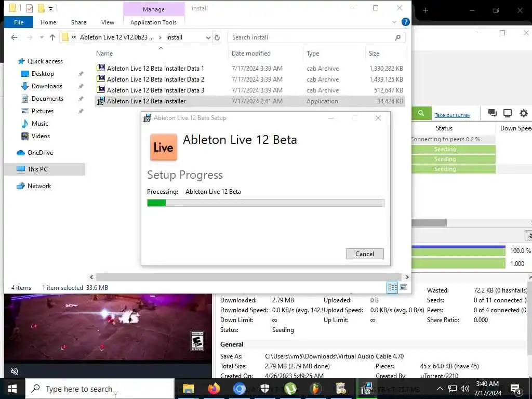Viewport: 532px width, 399px height.
Task: Open FL Studio from the taskbar
Action: tap(315, 389)
